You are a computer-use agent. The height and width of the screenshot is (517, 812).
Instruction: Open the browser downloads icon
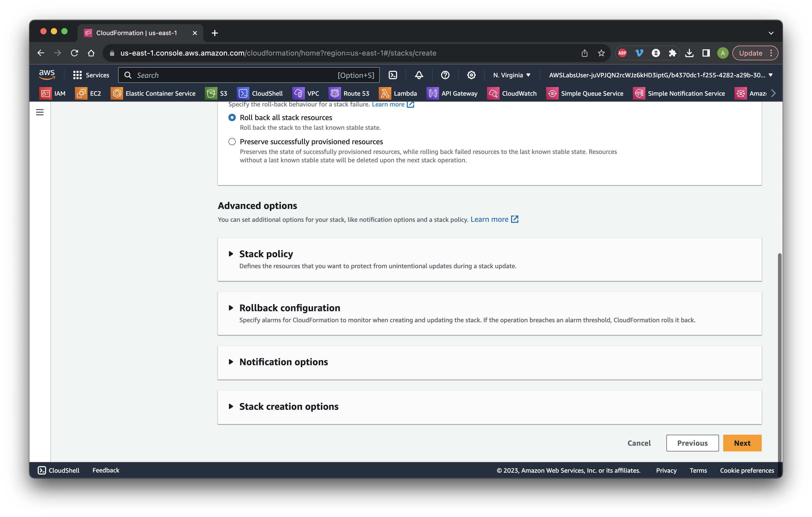coord(689,53)
